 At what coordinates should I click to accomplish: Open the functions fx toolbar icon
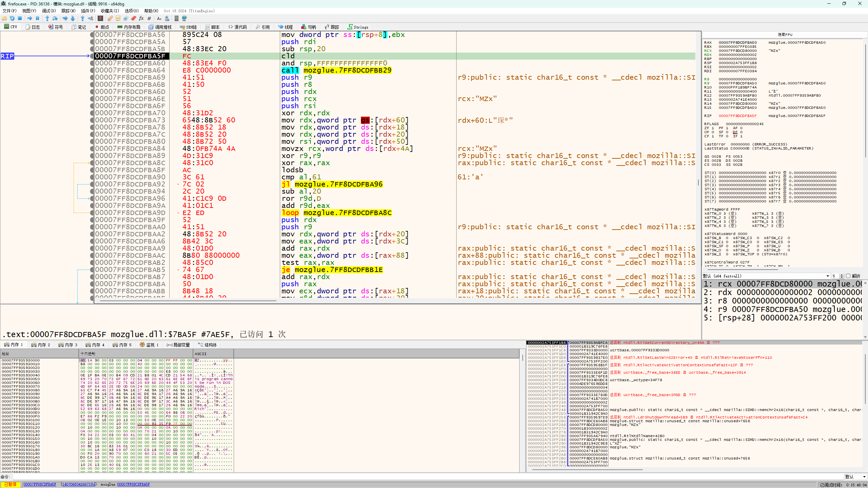coord(141,18)
